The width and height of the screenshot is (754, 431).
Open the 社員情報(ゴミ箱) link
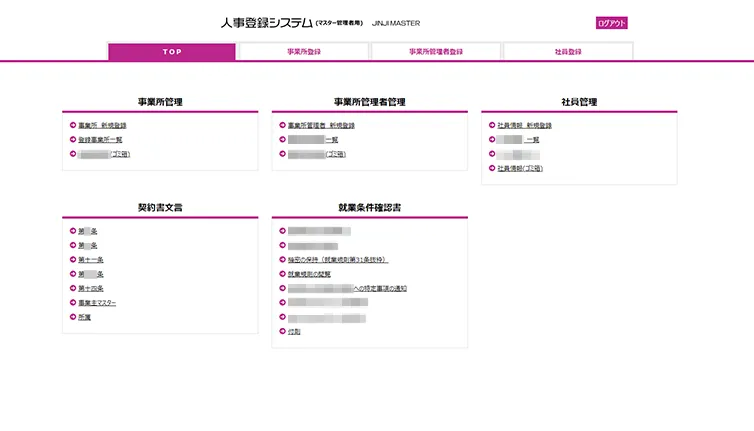(520, 168)
